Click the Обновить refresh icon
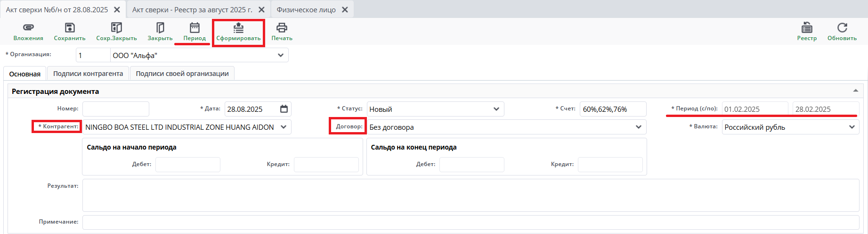 [842, 28]
